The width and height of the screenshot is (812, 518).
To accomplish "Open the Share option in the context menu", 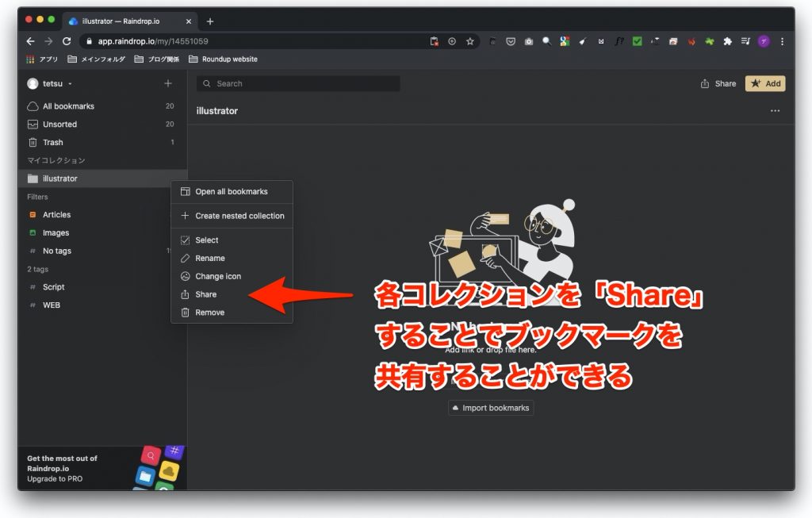I will pyautogui.click(x=232, y=294).
